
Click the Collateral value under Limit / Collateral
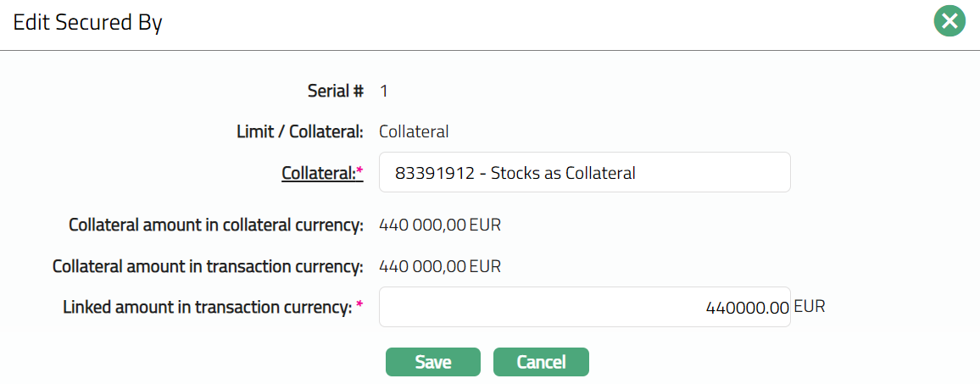click(x=414, y=131)
